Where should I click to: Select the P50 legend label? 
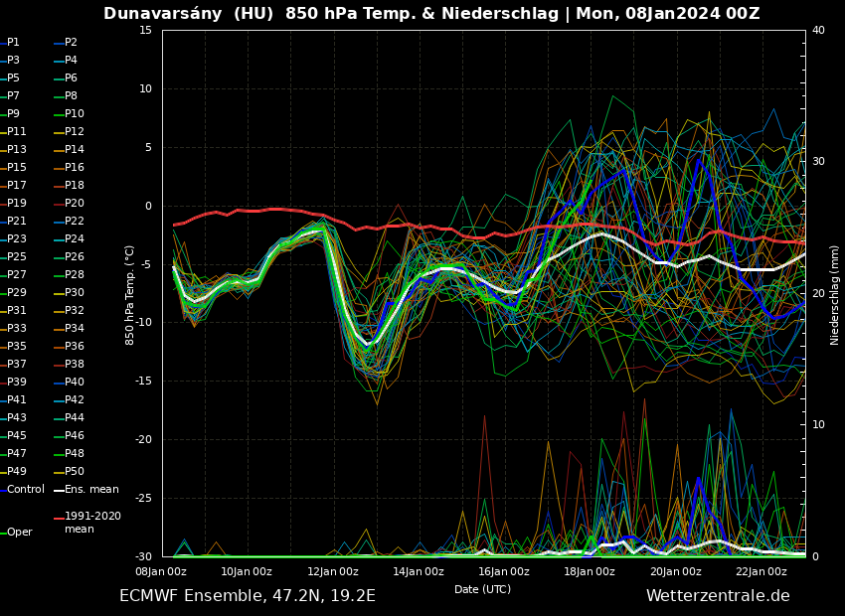pyautogui.click(x=75, y=472)
